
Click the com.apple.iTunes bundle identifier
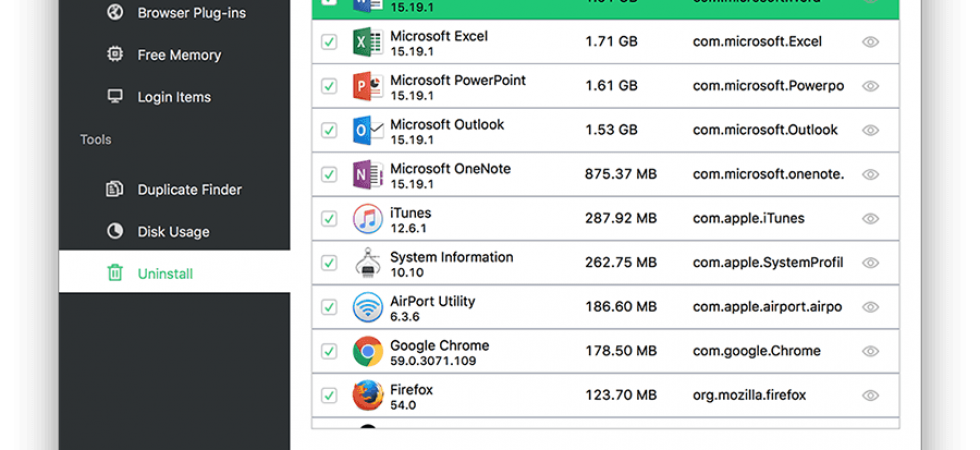[749, 219]
